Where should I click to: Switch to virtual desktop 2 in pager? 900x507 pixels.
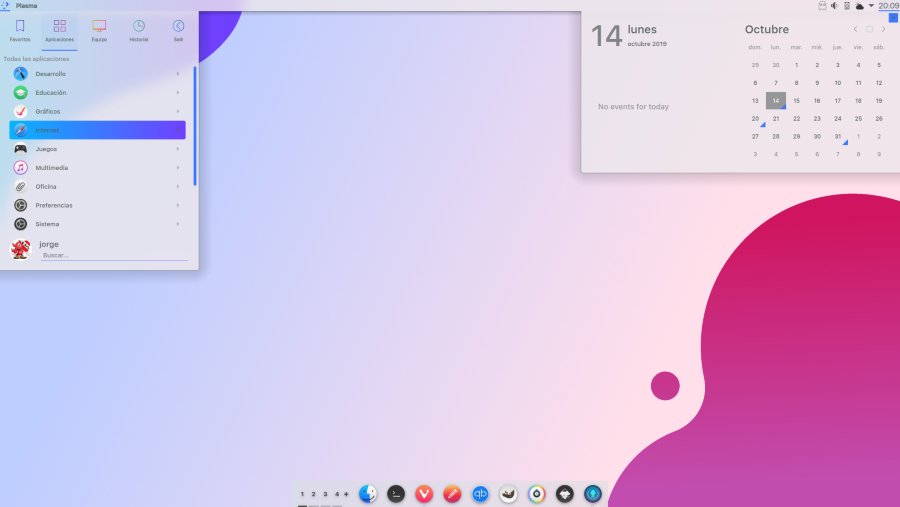point(313,494)
